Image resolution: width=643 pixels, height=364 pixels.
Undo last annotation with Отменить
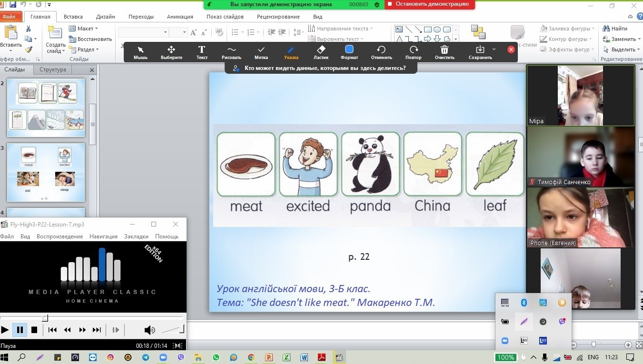381,52
